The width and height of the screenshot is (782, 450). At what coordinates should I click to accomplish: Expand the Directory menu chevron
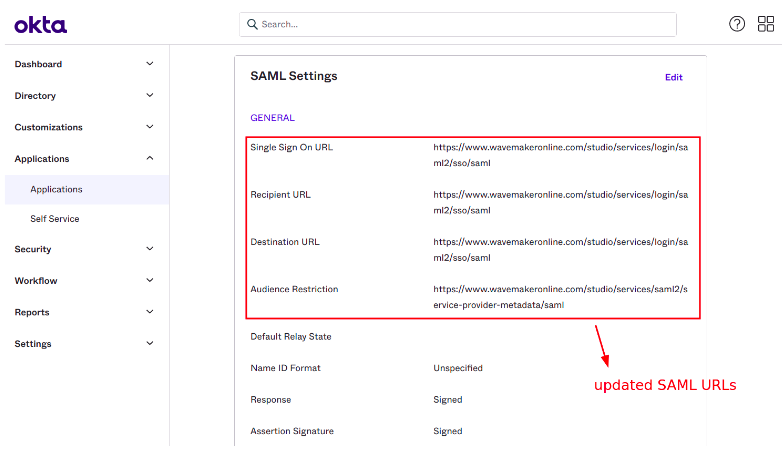pos(150,96)
